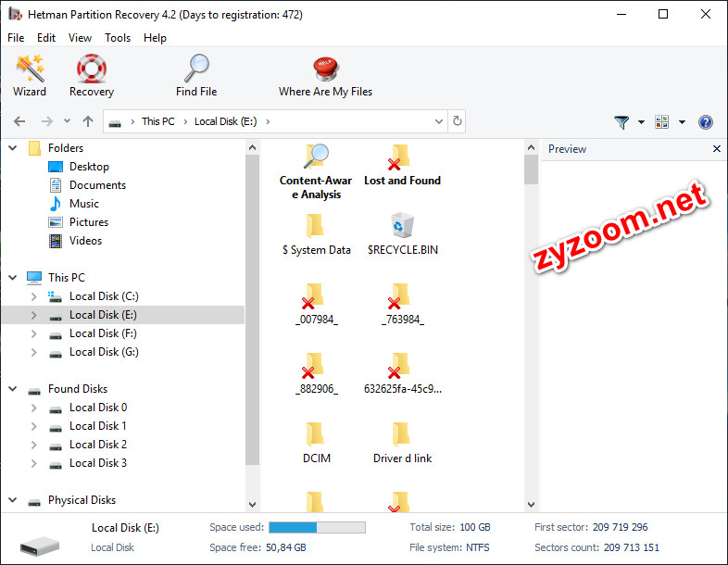Collapse the Folders group
This screenshot has height=565, width=728.
[x=13, y=148]
